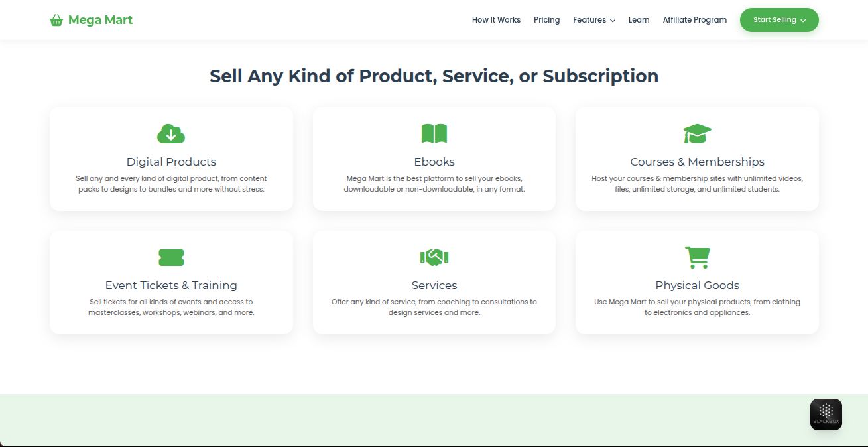868x447 pixels.
Task: Click the handshake Services icon
Action: point(434,257)
